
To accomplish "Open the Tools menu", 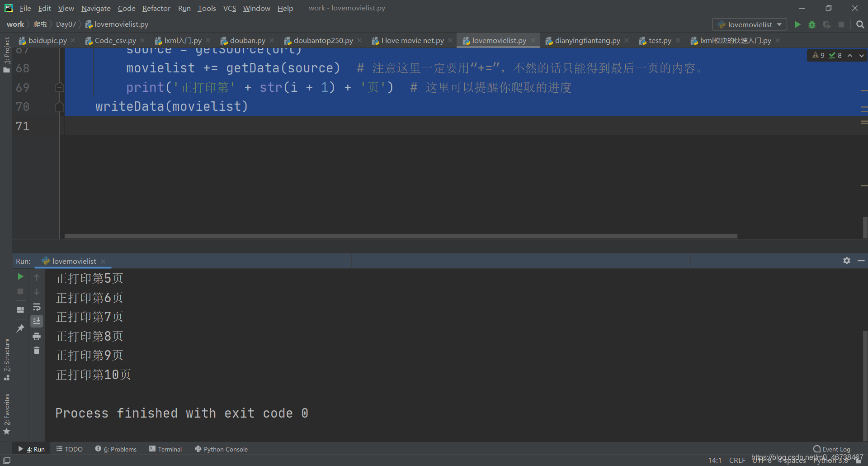I will click(x=207, y=8).
